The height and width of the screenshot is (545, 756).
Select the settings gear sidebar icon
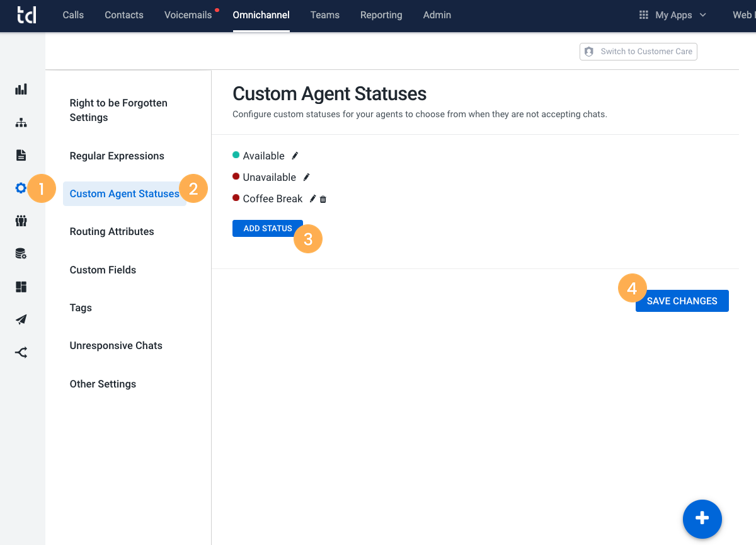click(x=21, y=188)
